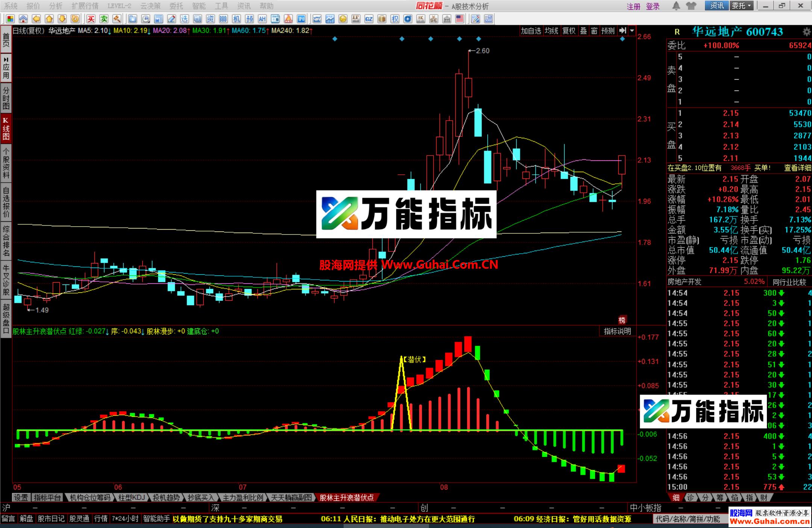
Task: Click the green 卖 sell toolbar icon
Action: click(104, 19)
